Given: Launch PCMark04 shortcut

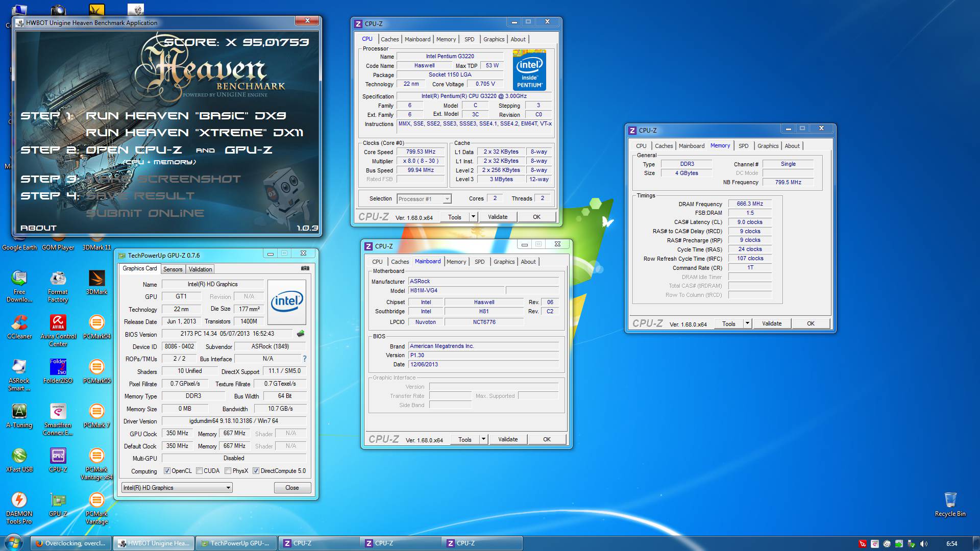Looking at the screenshot, I should point(96,327).
